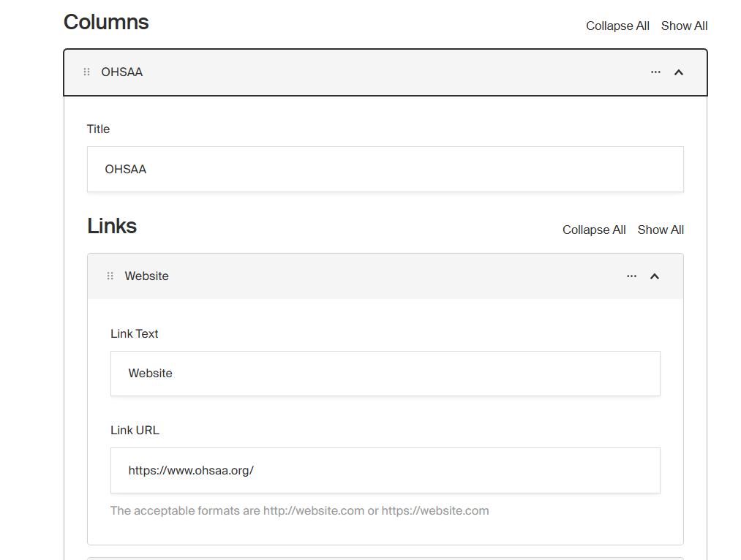Click the Link Text label
Screen dimensions: 741x560
pyautogui.click(x=135, y=333)
